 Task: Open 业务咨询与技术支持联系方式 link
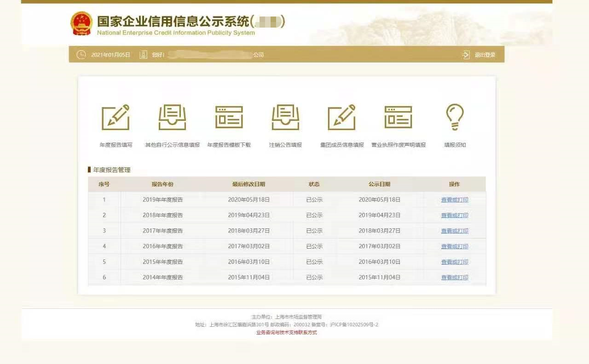click(287, 332)
